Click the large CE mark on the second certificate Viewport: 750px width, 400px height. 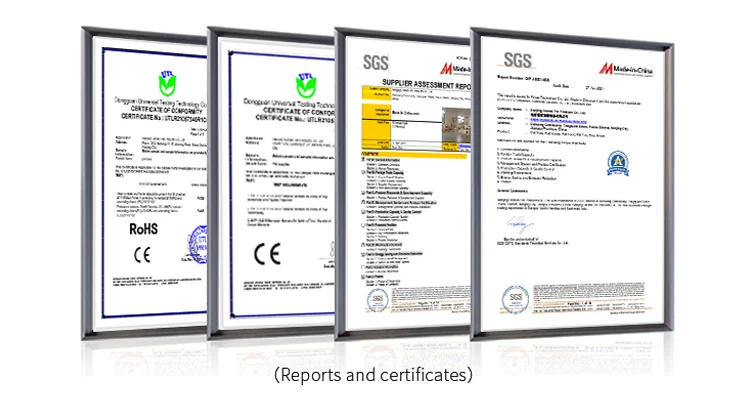267,254
